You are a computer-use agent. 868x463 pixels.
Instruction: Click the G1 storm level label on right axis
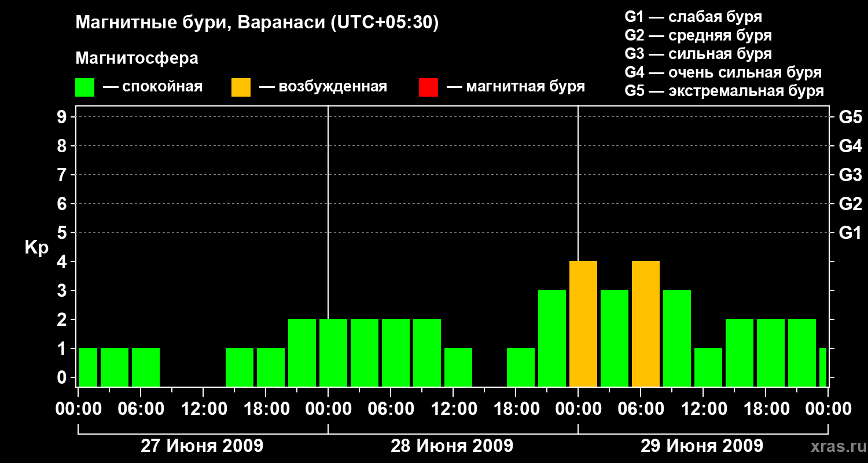click(850, 233)
